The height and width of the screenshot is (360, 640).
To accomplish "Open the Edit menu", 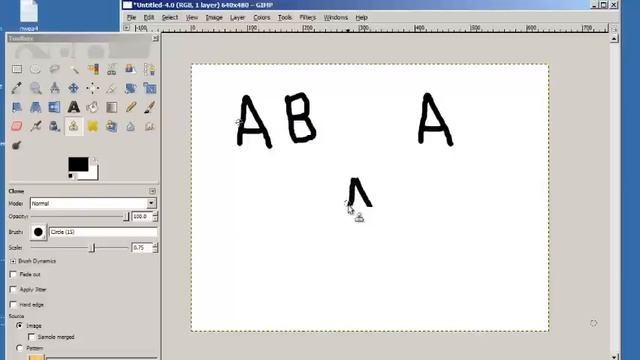I will tap(149, 18).
